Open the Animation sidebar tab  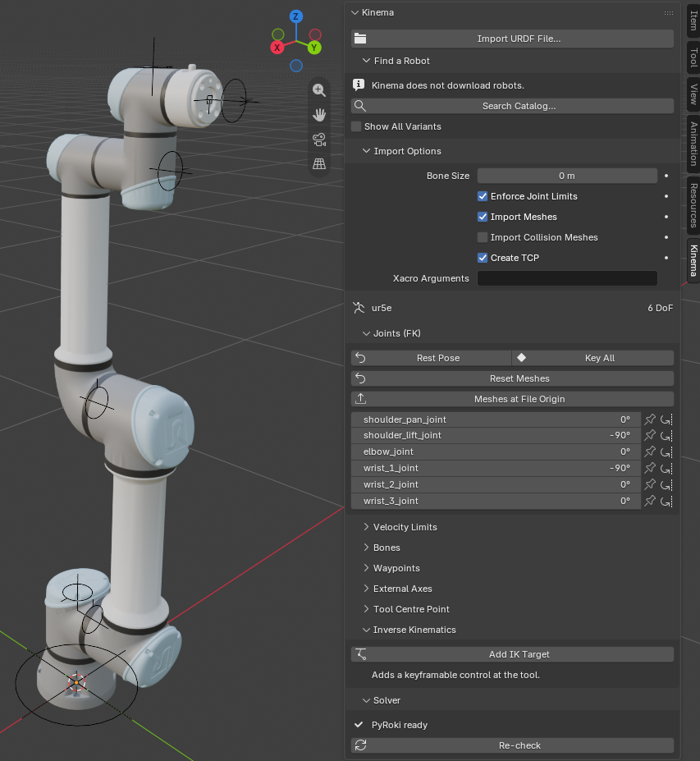tap(693, 144)
